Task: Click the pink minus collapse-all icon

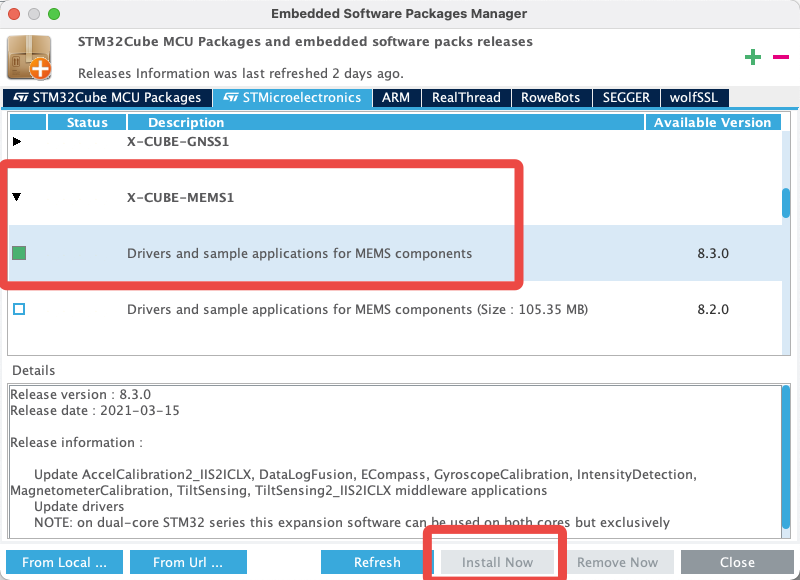Action: pos(781,57)
